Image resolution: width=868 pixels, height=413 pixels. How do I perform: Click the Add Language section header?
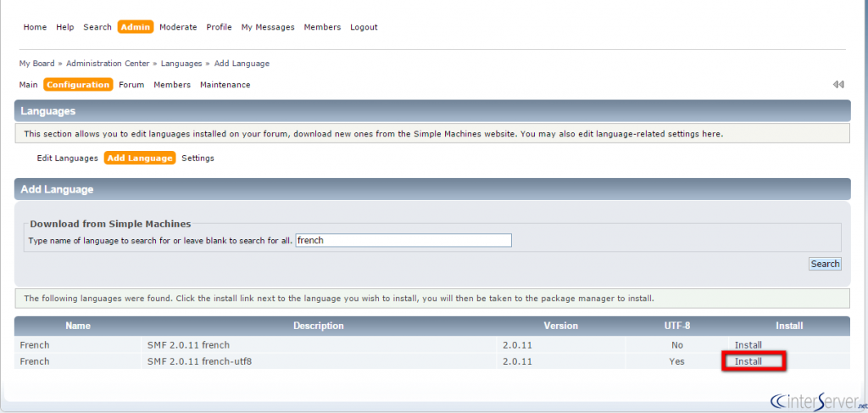point(432,189)
